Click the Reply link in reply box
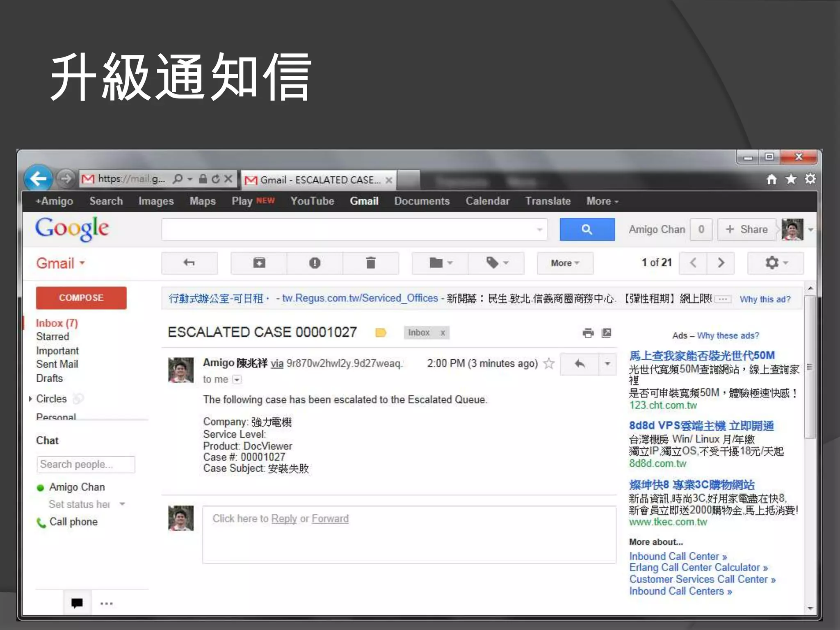 tap(284, 519)
